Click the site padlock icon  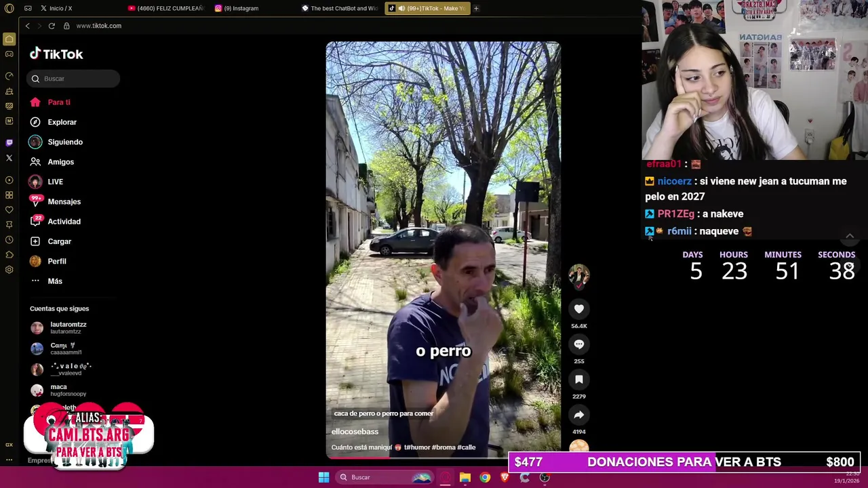coord(66,26)
